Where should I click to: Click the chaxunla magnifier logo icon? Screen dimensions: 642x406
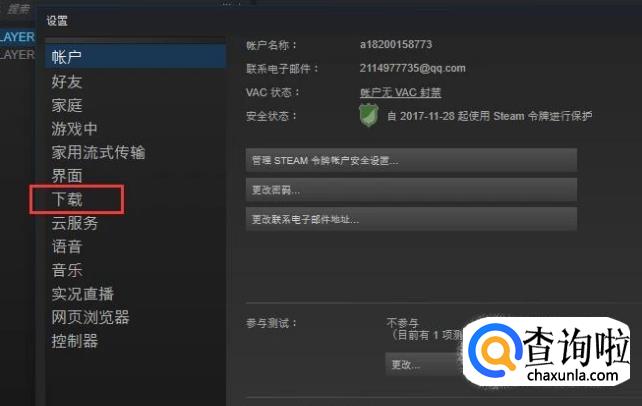[x=495, y=352]
